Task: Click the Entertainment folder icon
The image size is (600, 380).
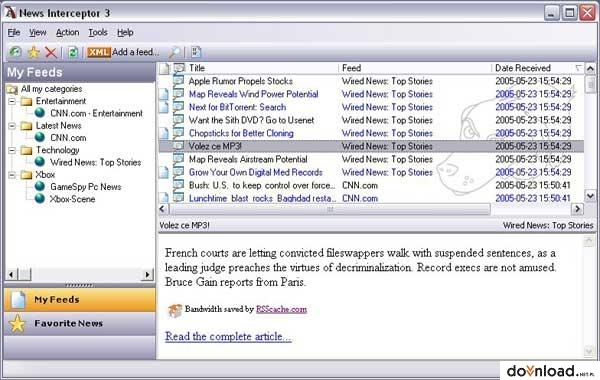Action: (26, 101)
